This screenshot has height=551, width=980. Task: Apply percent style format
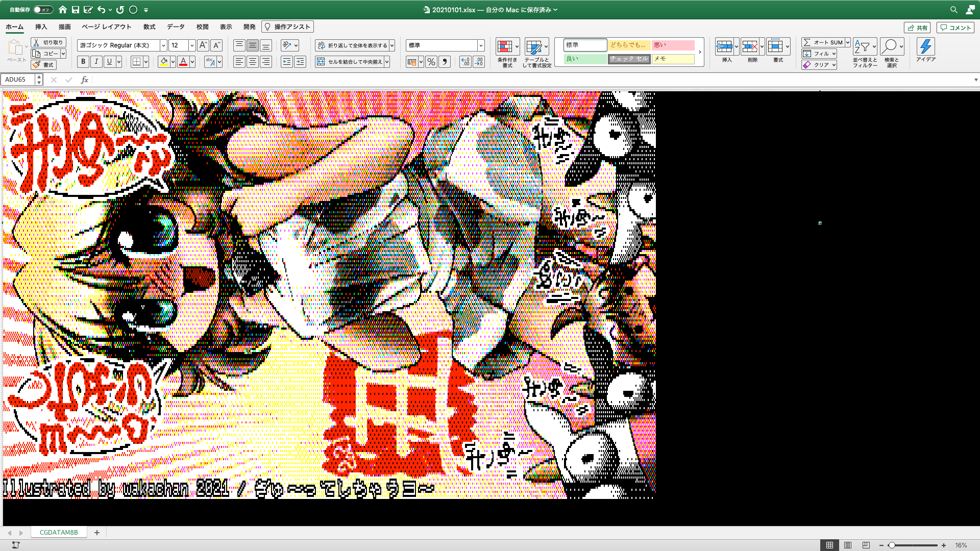coord(431,62)
